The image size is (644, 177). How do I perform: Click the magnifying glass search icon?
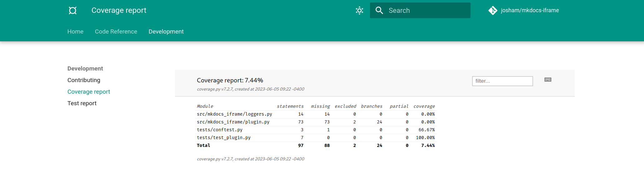[379, 10]
